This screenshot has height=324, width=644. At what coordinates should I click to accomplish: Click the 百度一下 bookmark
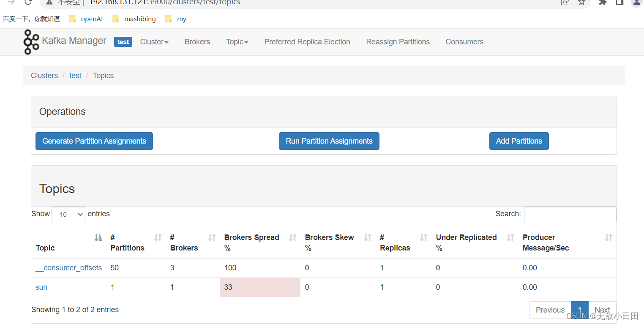coord(31,19)
